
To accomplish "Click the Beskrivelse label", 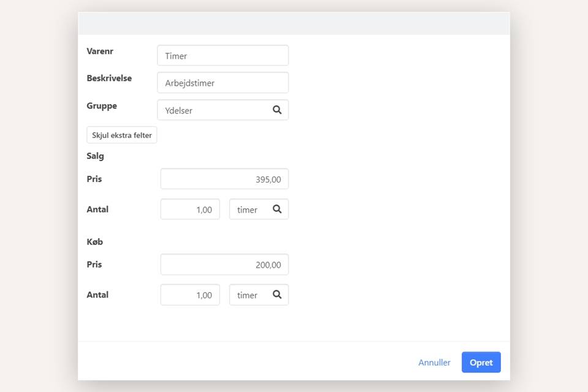I will coord(109,78).
